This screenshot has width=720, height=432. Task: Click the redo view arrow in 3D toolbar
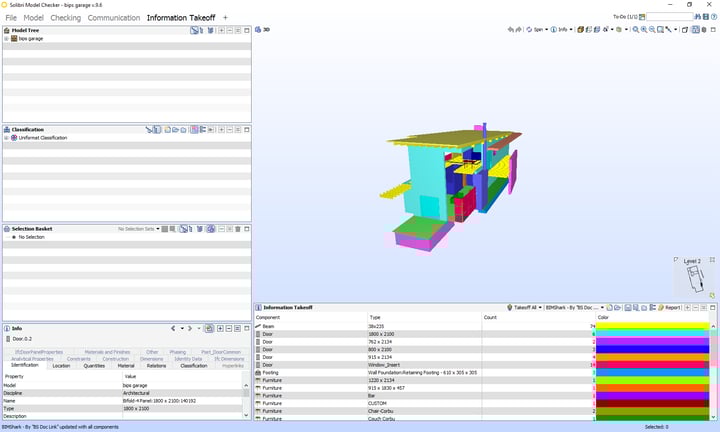[x=519, y=29]
